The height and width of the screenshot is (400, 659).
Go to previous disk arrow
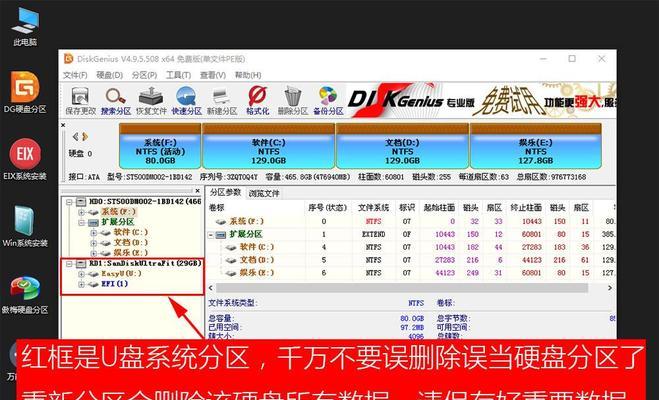[76, 137]
